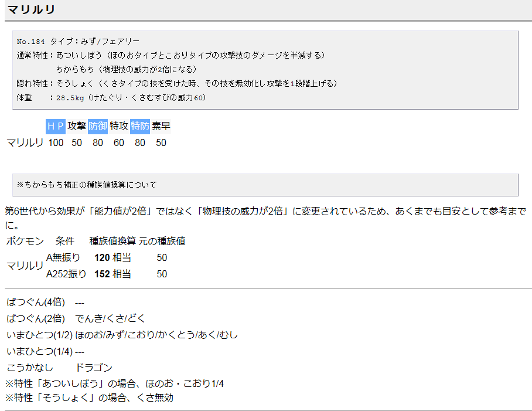Screen dimensions: 532x411
Task: Click the ちからもち補正の種族値換算について note box
Action: click(265, 185)
